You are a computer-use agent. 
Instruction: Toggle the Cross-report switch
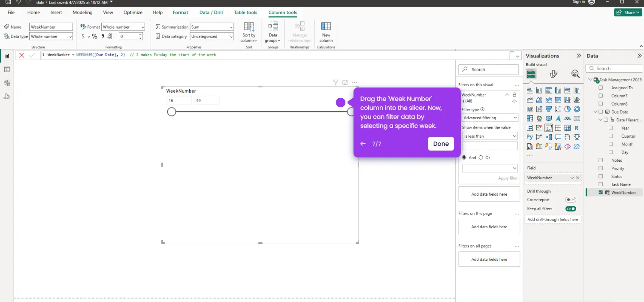point(571,199)
